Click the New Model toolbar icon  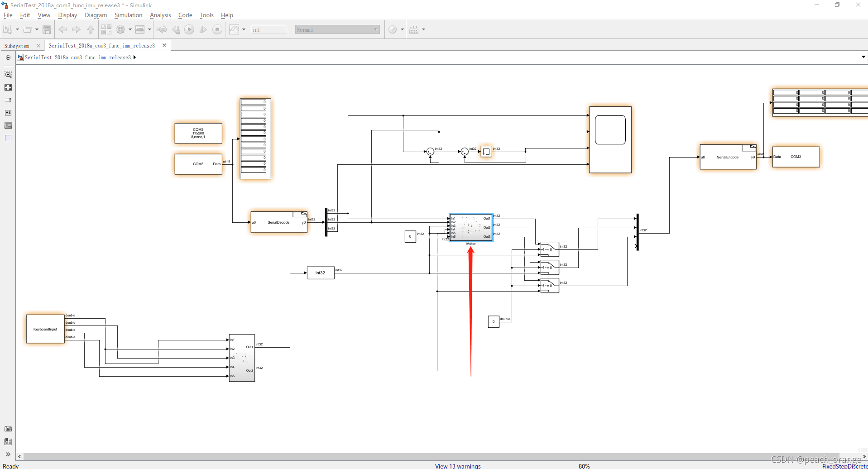click(x=7, y=29)
